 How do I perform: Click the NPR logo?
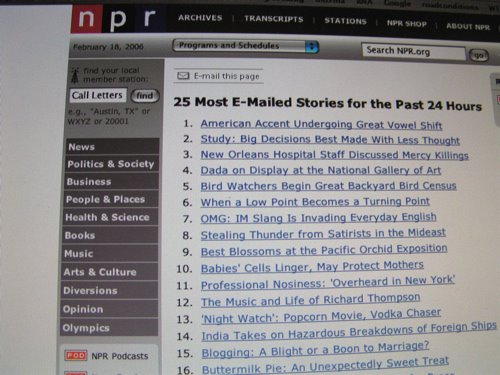pos(117,18)
